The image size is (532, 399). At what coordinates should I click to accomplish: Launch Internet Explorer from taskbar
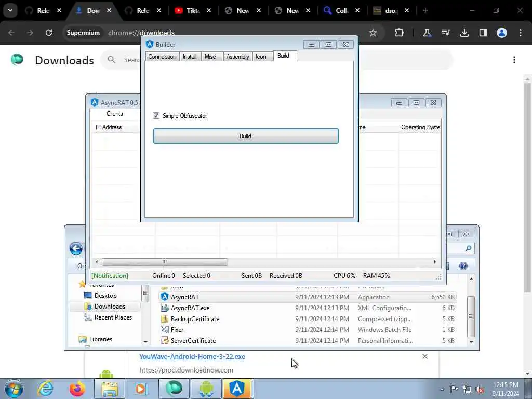tap(46, 389)
